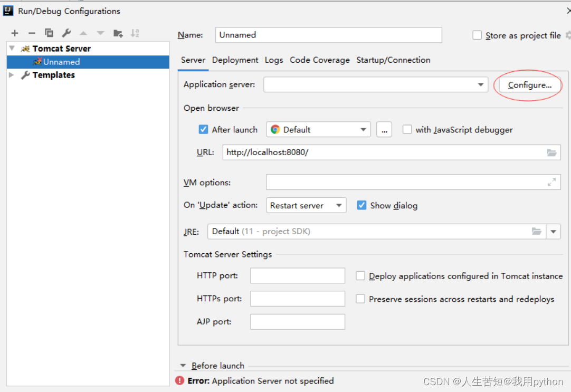Enable with JavaScript debugger

pyautogui.click(x=407, y=129)
